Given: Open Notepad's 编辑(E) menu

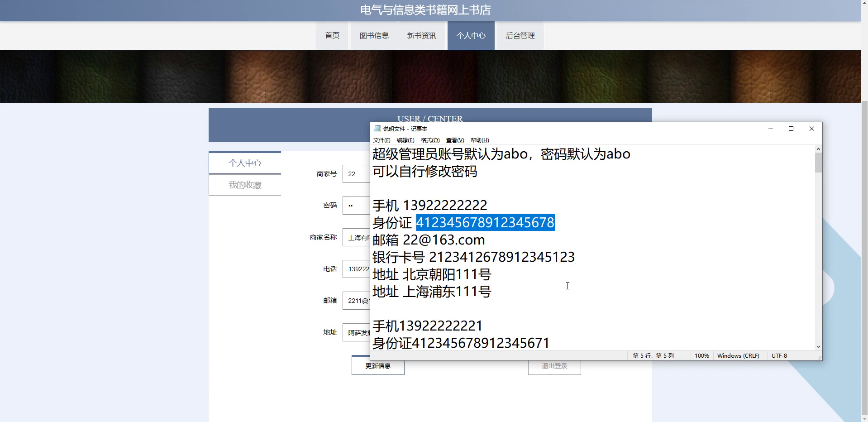Looking at the screenshot, I should (x=405, y=140).
